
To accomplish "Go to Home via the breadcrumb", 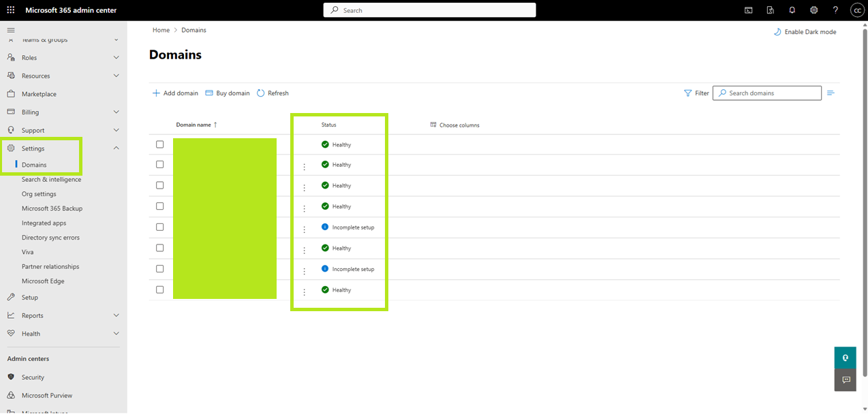I will coord(161,30).
